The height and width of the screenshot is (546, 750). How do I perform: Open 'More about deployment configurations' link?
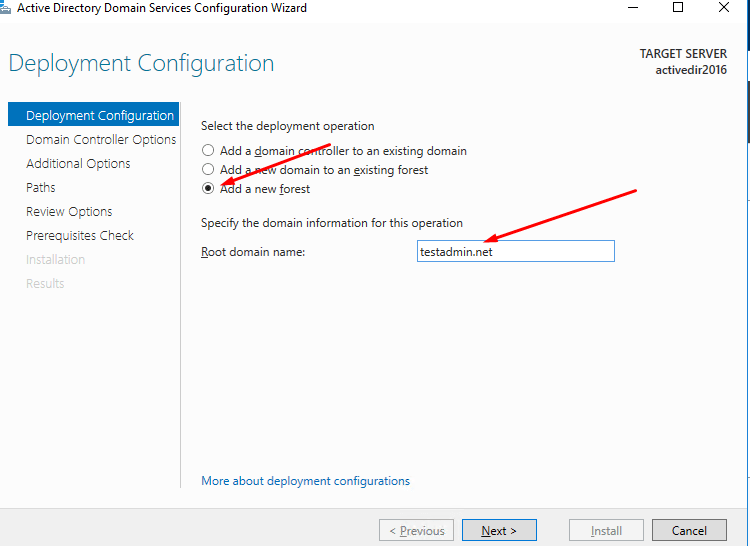coord(305,481)
